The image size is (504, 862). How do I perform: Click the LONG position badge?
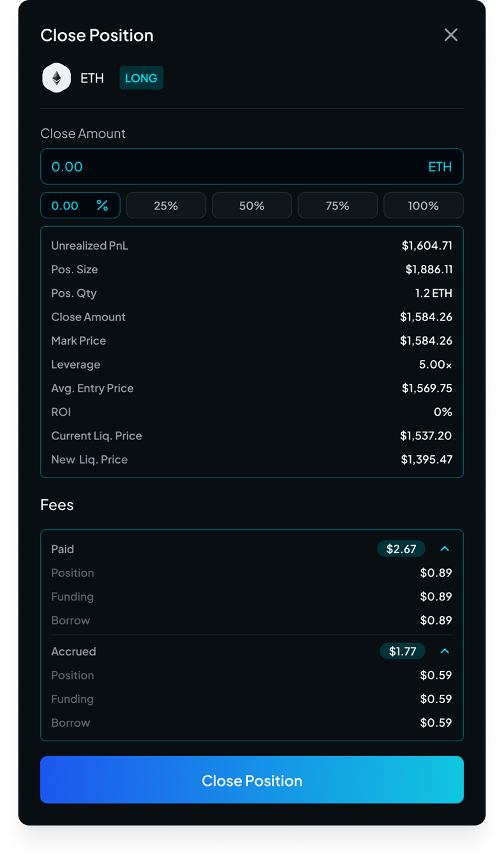tap(141, 78)
